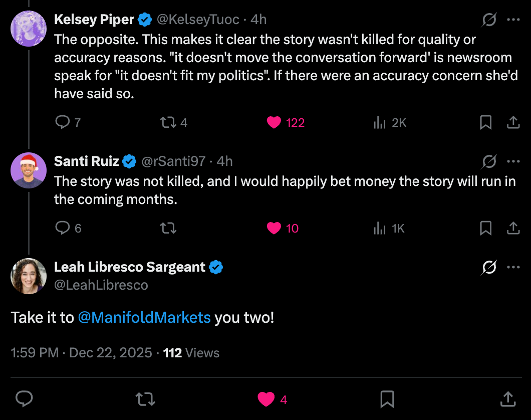This screenshot has height=420, width=531.
Task: Reply to Santi Ruiz's tweet
Action: click(x=62, y=229)
